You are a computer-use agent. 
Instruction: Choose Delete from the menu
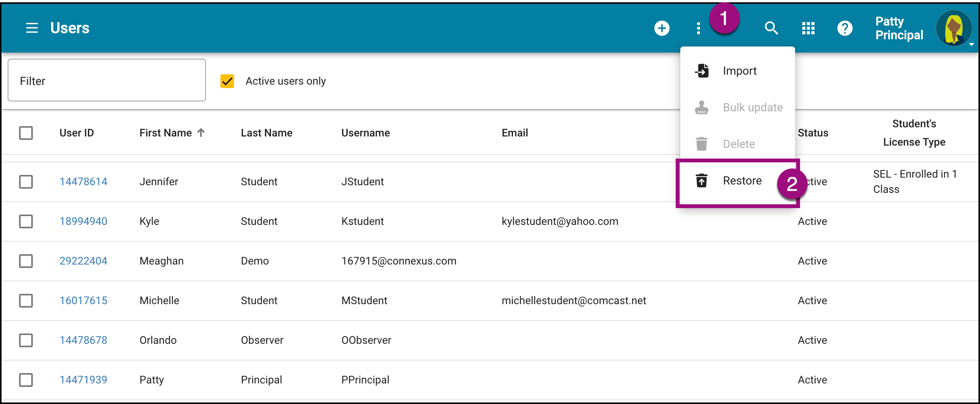coord(737,144)
